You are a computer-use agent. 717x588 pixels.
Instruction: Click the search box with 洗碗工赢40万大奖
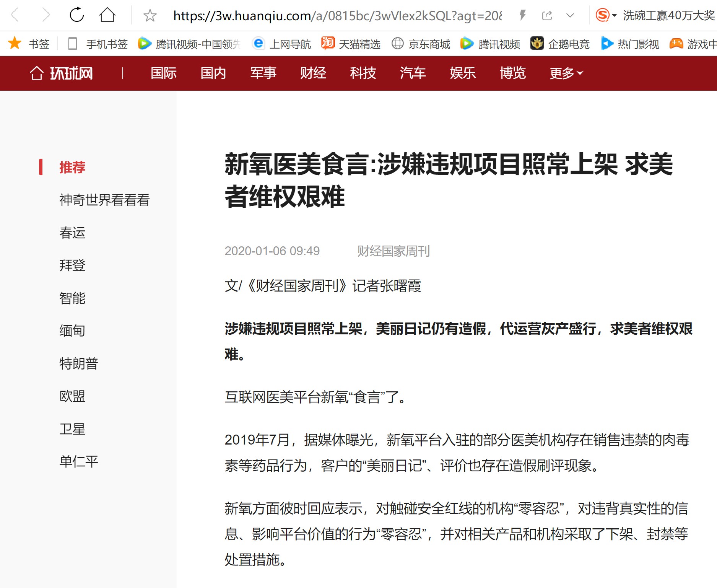click(x=668, y=15)
